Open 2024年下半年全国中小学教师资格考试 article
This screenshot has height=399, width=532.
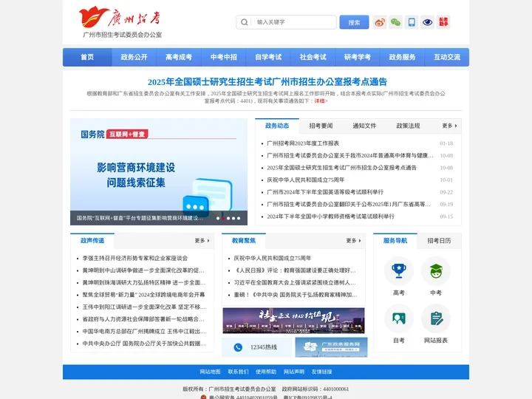click(x=330, y=216)
